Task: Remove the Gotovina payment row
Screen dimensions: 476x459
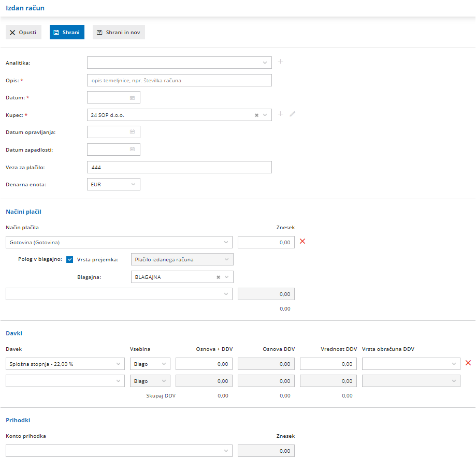Action: (x=302, y=241)
